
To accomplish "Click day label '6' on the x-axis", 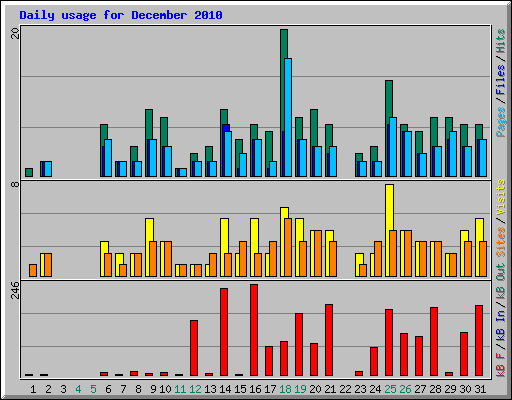I will tap(108, 389).
